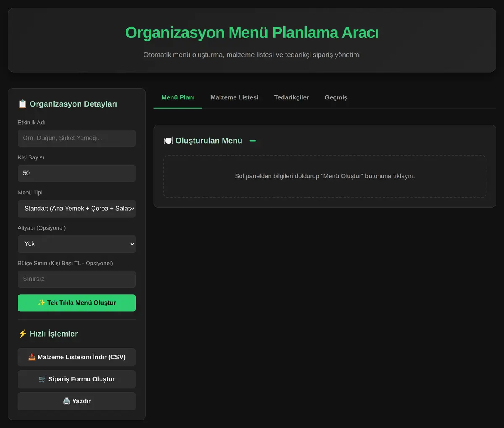
Task: Focus the Kişi Sayısı field showing 50
Action: pos(76,173)
